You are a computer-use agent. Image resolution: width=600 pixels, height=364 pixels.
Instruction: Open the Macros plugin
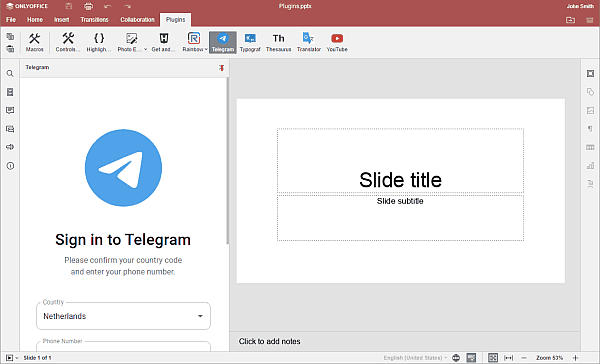[x=34, y=42]
